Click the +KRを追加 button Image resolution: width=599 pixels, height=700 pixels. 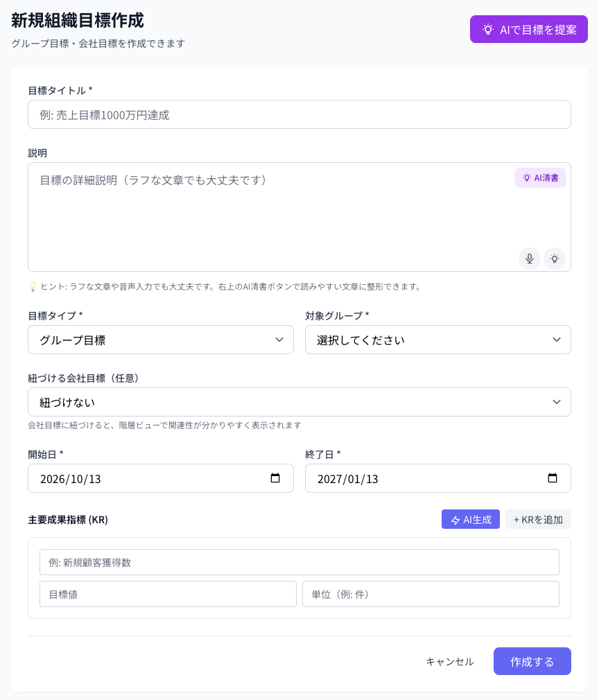pyautogui.click(x=538, y=519)
